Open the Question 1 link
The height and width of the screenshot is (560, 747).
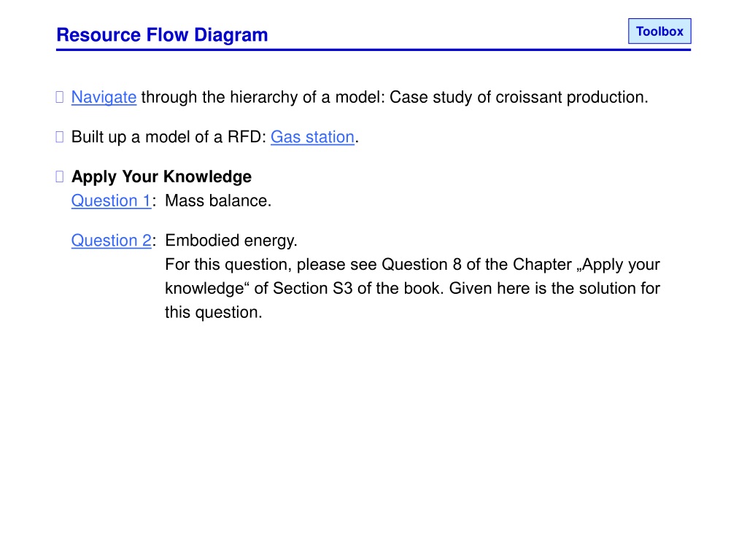(111, 201)
